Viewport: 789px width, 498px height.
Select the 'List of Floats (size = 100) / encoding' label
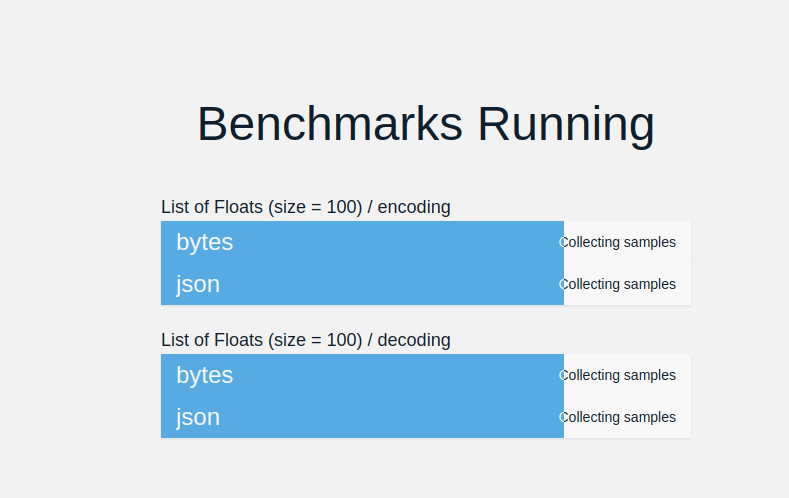click(305, 207)
